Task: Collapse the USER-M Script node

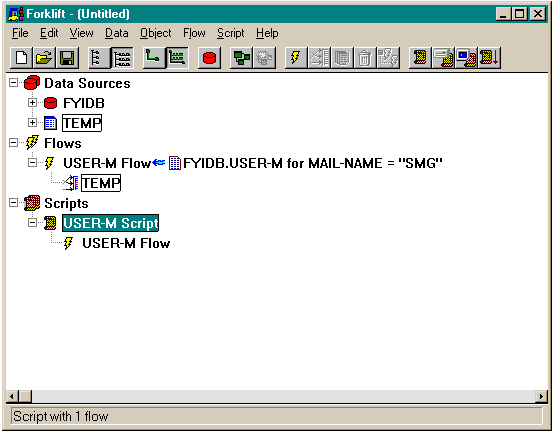Action: point(32,223)
